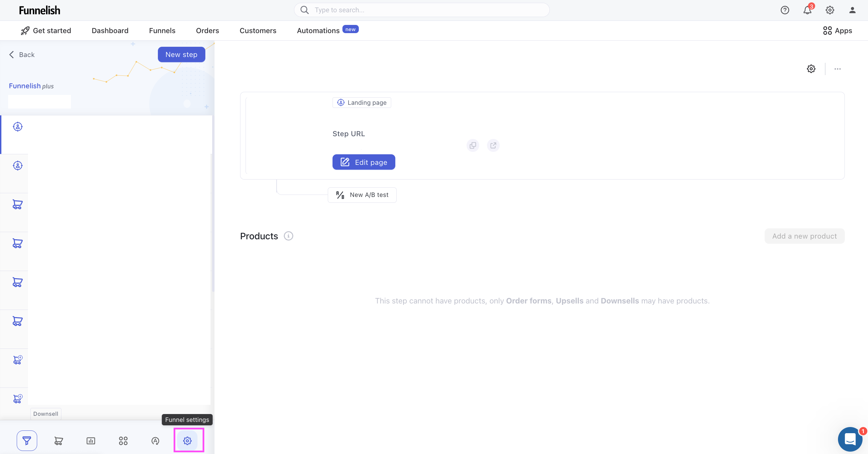
Task: Open the notifications bell
Action: (x=807, y=10)
